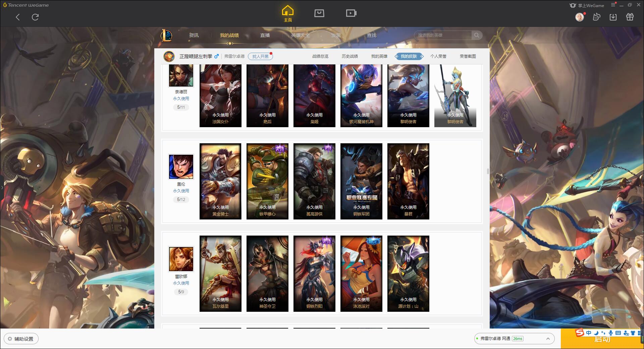Click the 奈德丽 champion portrait
This screenshot has height=349, width=644.
point(181,75)
